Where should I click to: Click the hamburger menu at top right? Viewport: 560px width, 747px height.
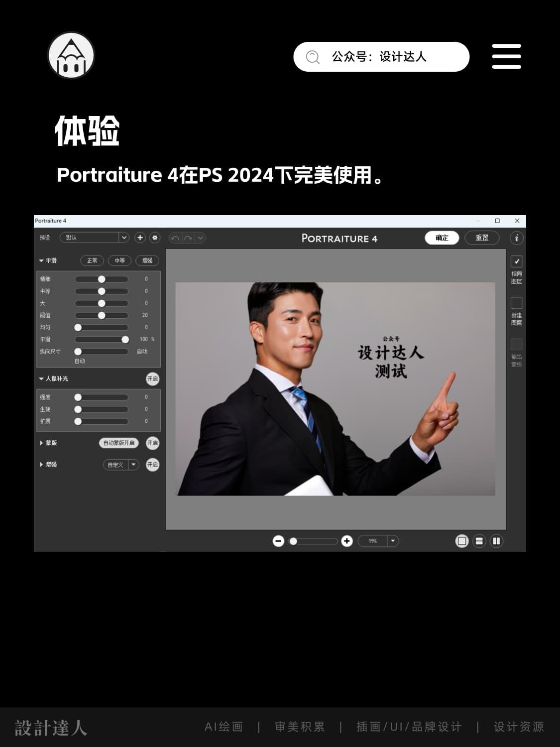[506, 56]
